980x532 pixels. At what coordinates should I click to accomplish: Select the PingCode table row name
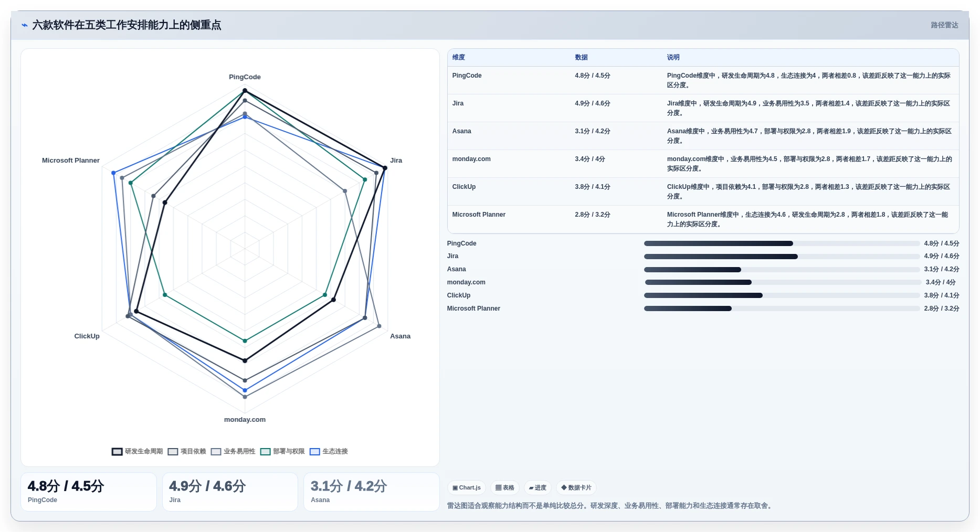467,76
